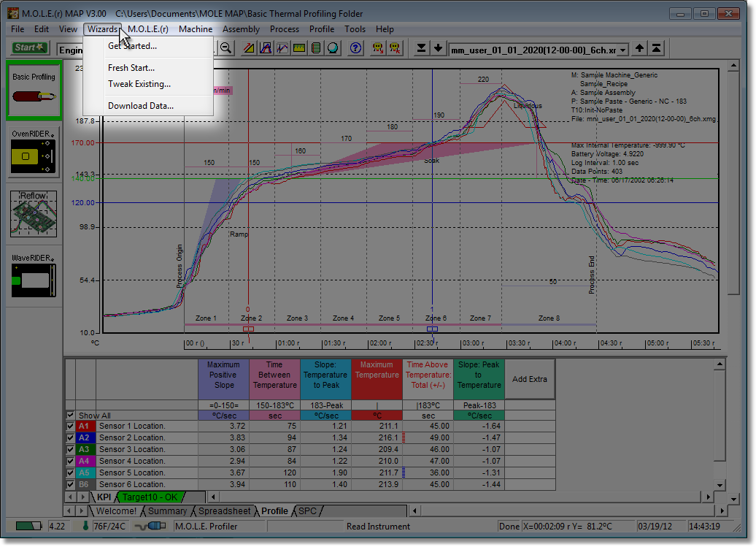Open the Machine menu
The image size is (756, 547).
(196, 29)
